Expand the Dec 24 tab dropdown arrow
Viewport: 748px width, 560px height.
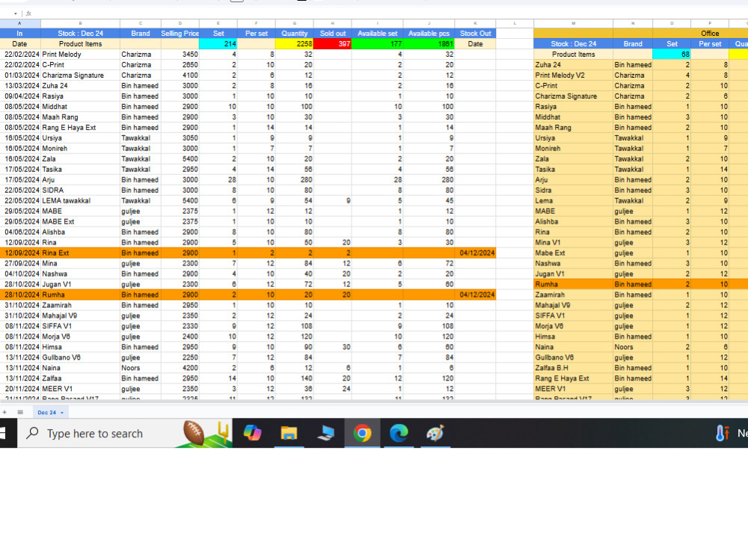62,413
